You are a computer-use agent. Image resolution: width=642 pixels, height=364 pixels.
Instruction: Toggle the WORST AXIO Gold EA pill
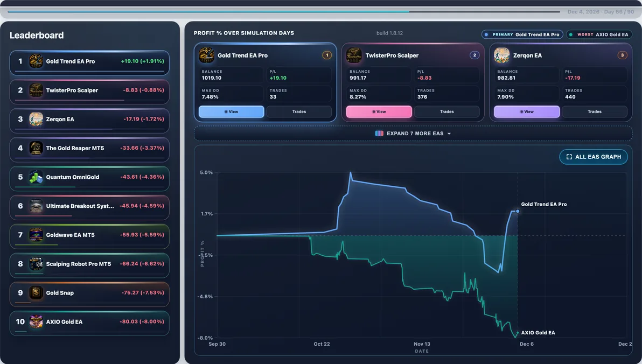pos(599,34)
